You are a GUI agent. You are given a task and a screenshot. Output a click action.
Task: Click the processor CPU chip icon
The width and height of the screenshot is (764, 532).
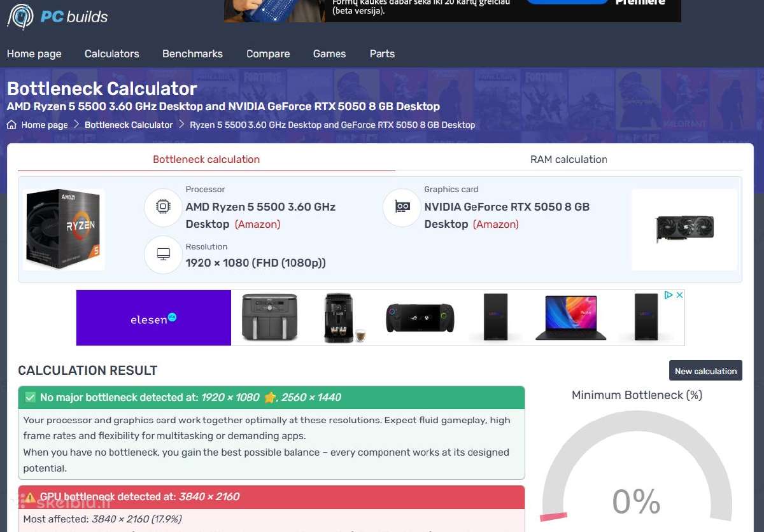pyautogui.click(x=163, y=207)
